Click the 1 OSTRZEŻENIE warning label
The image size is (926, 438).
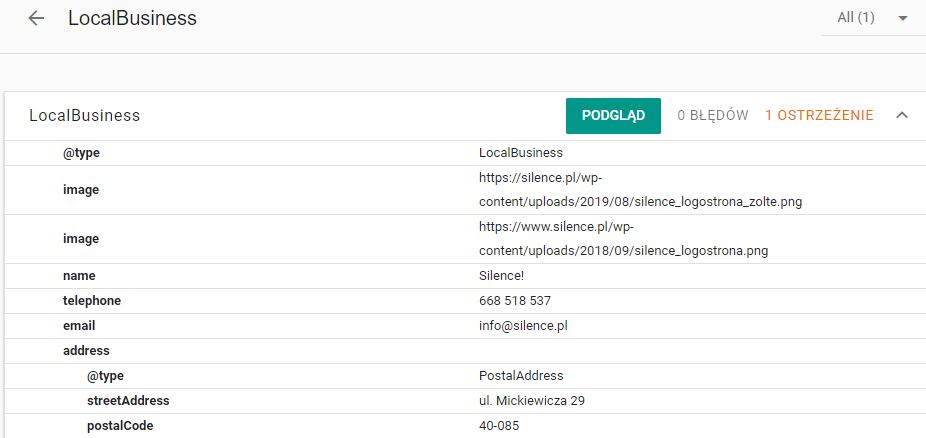[818, 116]
